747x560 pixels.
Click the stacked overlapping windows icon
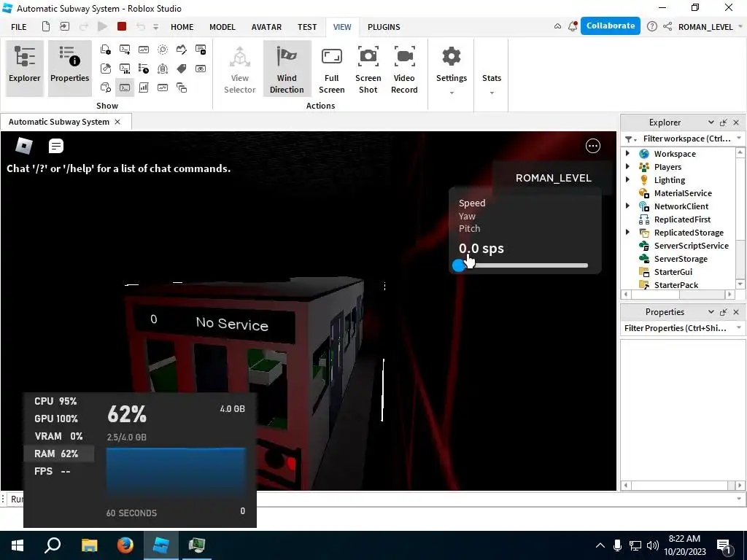click(182, 87)
